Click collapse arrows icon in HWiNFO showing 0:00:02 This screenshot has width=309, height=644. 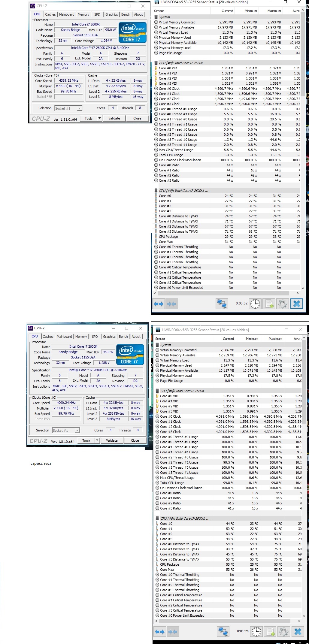click(171, 304)
